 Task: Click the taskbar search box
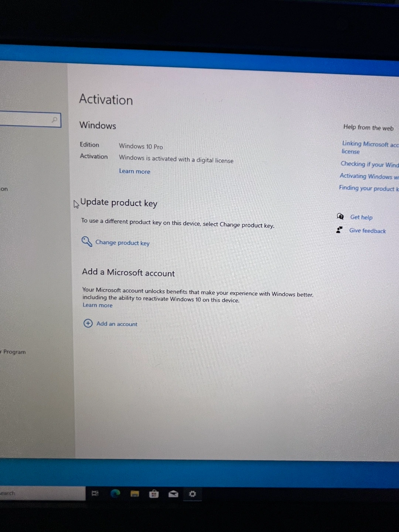coord(42,493)
